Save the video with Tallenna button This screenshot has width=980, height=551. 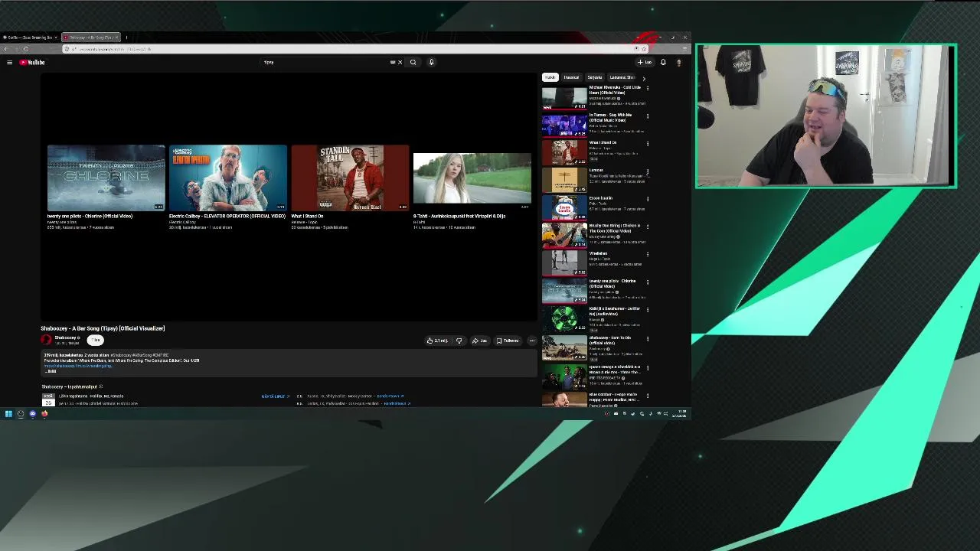pyautogui.click(x=508, y=341)
